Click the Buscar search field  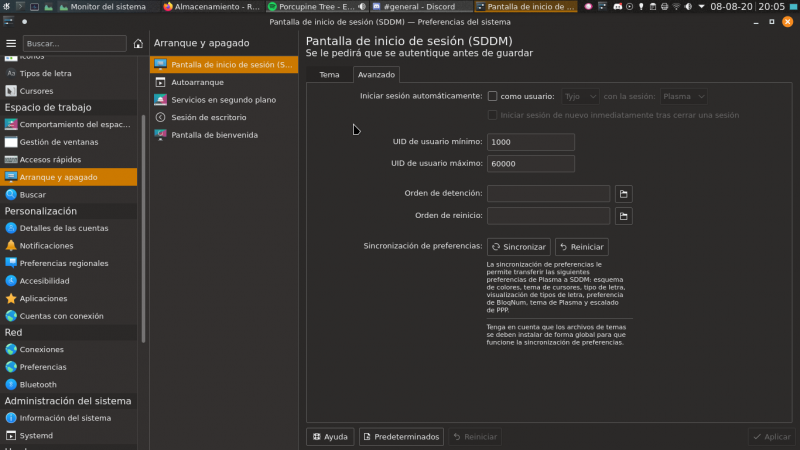coord(74,43)
